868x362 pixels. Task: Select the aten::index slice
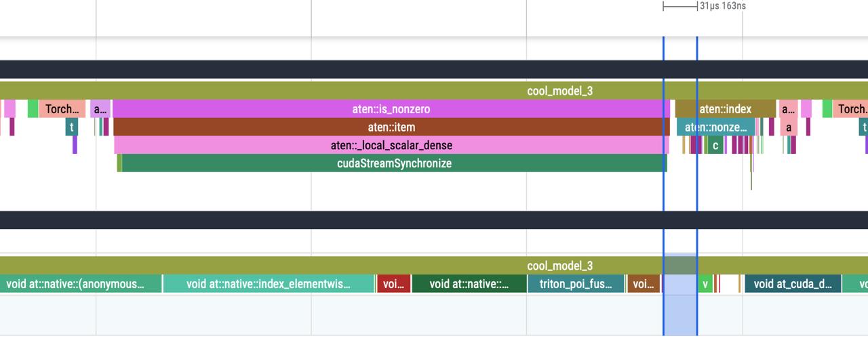[x=725, y=109]
